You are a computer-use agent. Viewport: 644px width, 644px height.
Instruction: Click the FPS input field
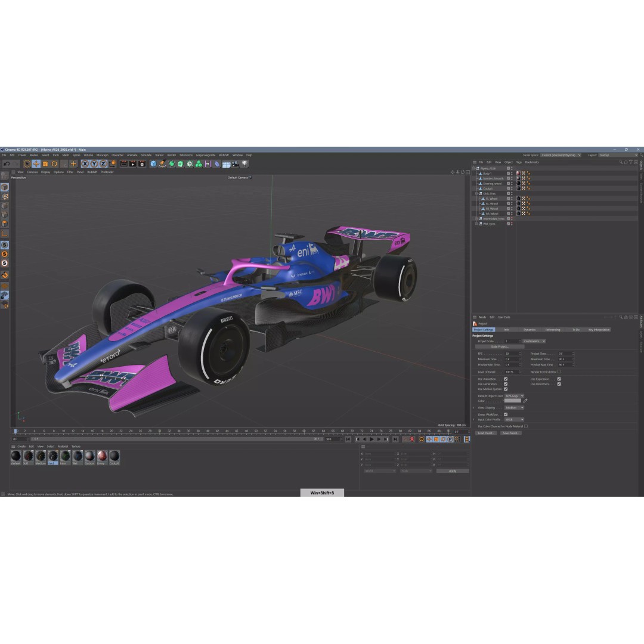point(512,354)
